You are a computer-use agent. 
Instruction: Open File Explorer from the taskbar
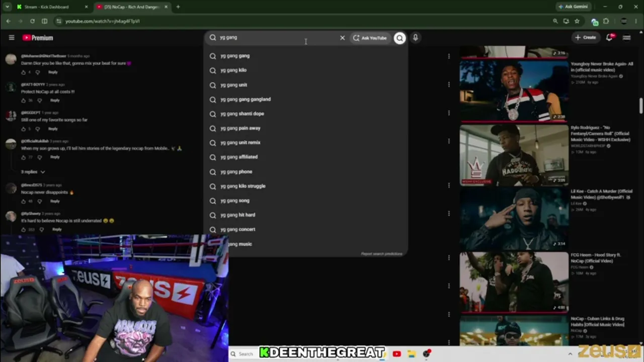[412, 354]
